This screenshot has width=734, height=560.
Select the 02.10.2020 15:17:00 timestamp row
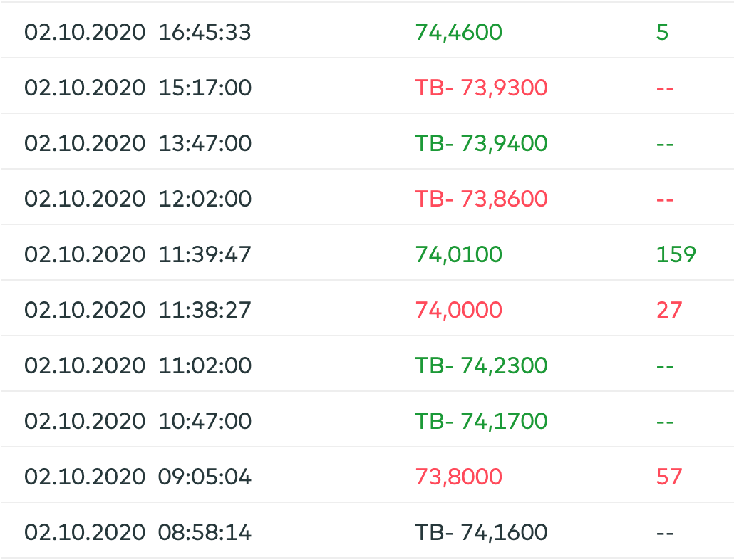pos(138,88)
